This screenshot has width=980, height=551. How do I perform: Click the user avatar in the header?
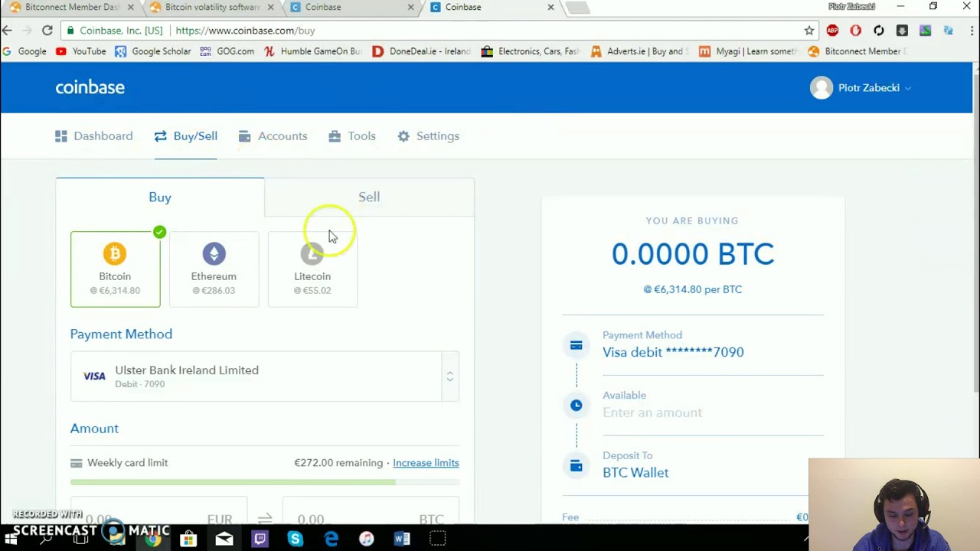(x=822, y=88)
